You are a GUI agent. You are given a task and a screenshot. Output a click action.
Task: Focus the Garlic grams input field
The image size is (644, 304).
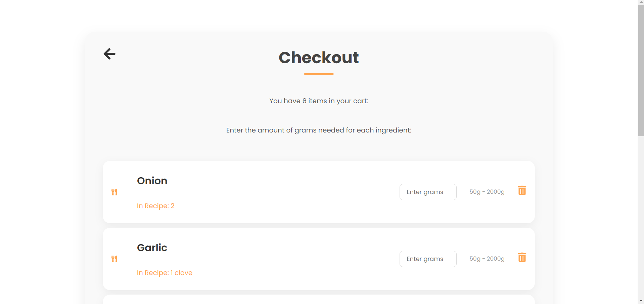[428, 259]
